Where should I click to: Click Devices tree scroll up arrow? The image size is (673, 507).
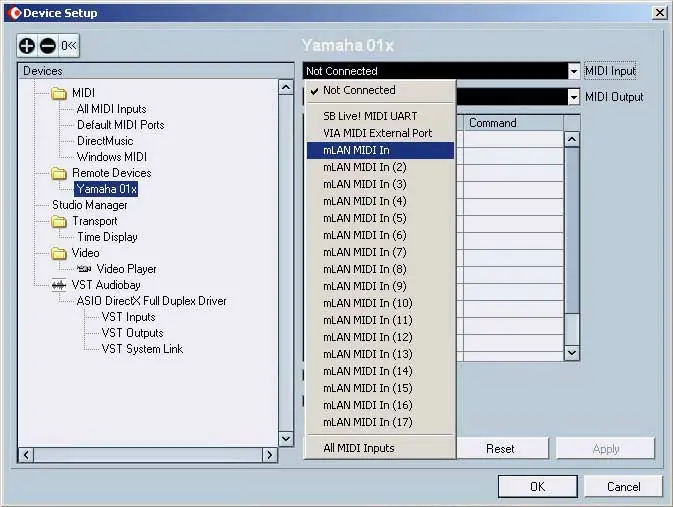(286, 88)
